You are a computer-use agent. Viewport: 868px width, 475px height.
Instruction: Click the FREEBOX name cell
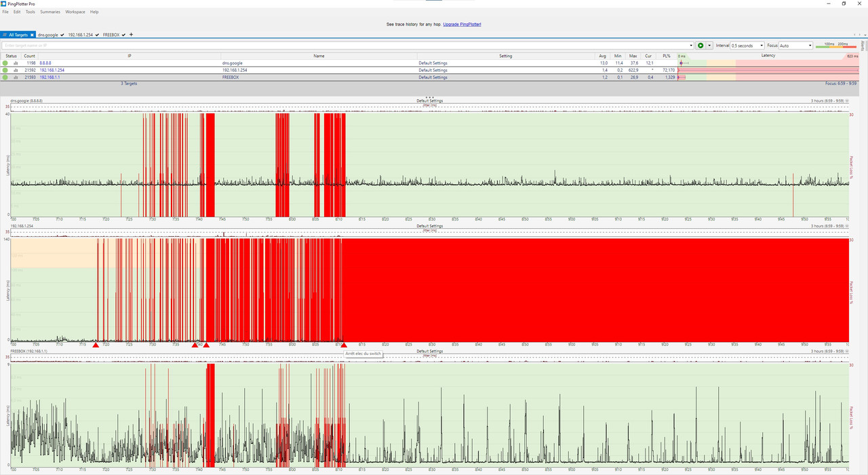[x=231, y=77]
